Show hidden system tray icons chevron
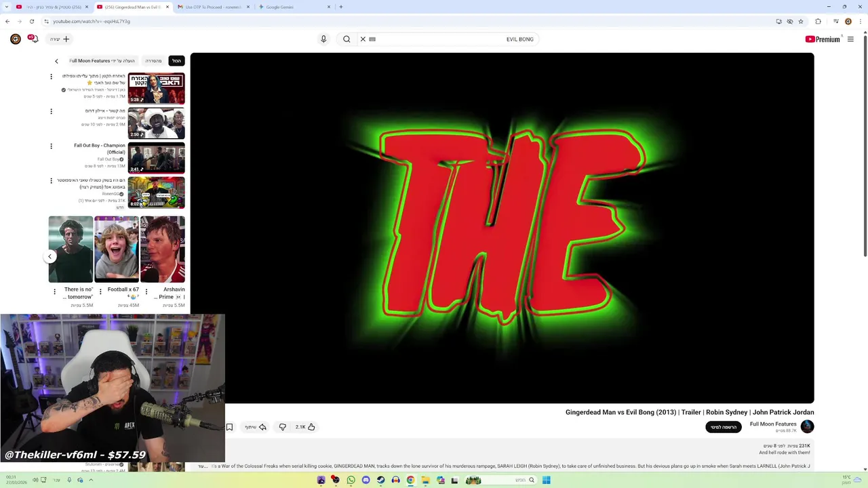 coord(91,480)
